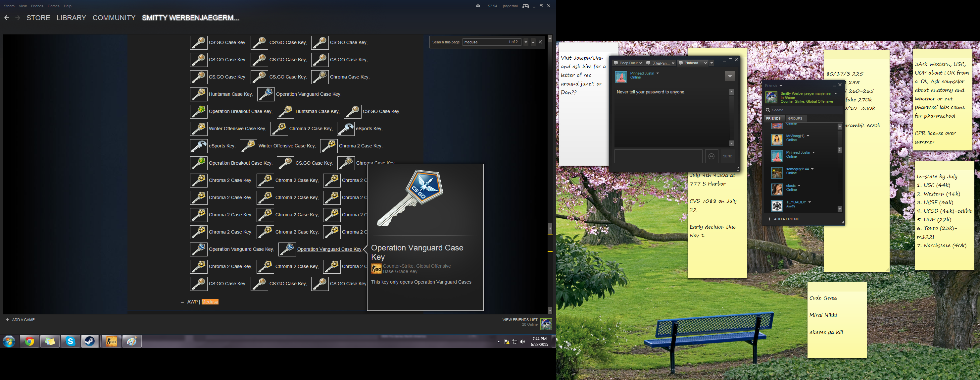Open Pinhead Justin dropdown in friends list
This screenshot has height=380, width=980.
(813, 152)
